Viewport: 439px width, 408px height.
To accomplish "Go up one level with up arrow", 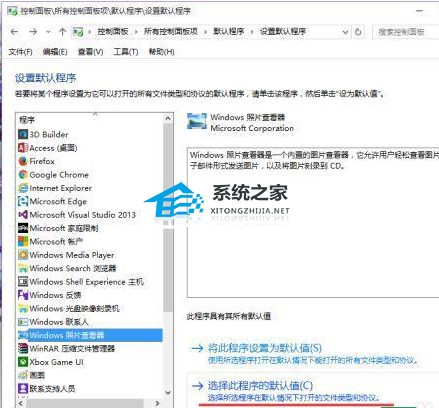I will click(x=62, y=32).
